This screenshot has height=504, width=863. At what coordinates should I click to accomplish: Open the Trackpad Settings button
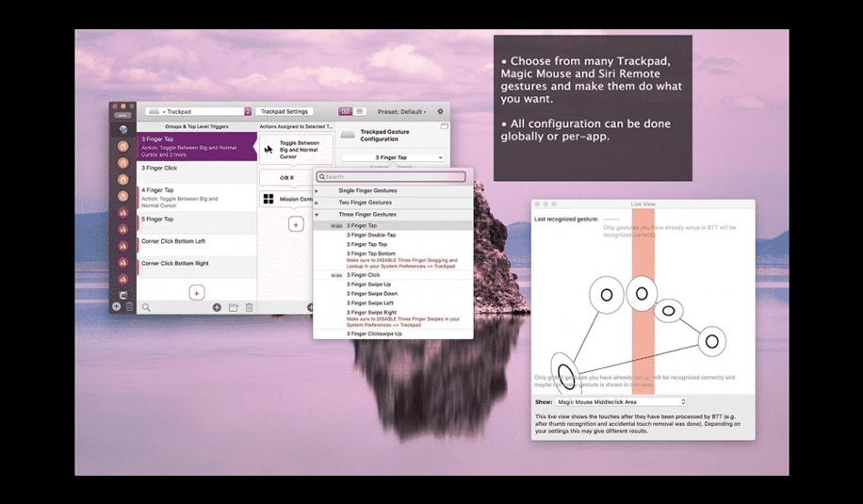point(284,111)
